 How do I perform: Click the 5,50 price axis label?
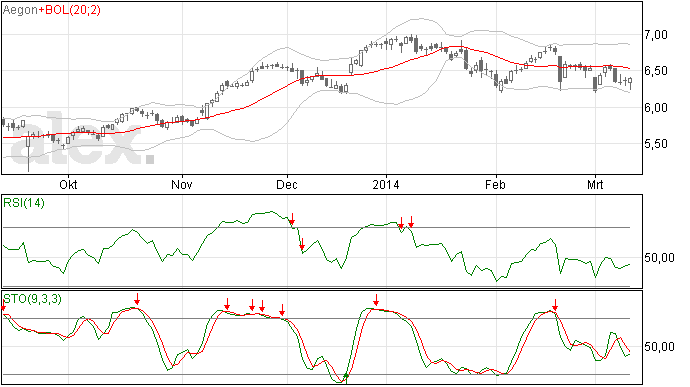tap(656, 144)
